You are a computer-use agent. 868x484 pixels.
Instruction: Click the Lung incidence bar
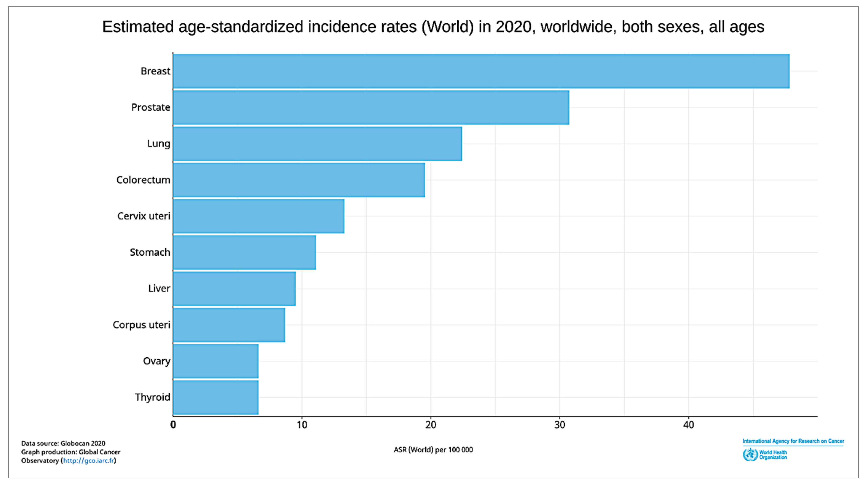tap(317, 144)
